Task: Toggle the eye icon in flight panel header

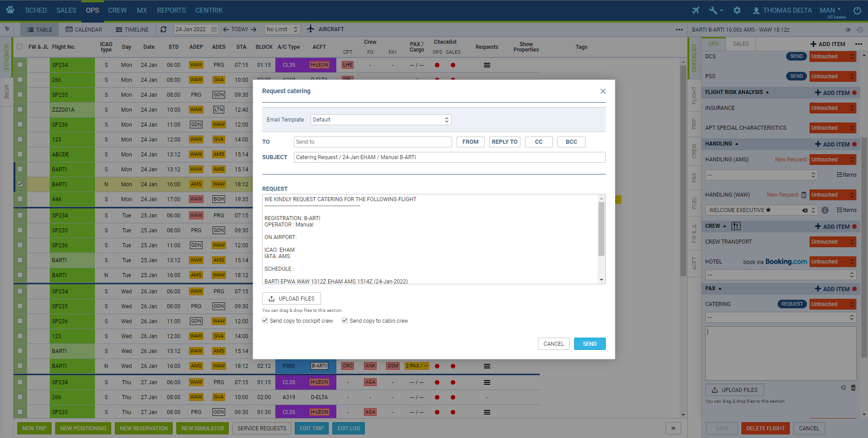Action: click(848, 30)
